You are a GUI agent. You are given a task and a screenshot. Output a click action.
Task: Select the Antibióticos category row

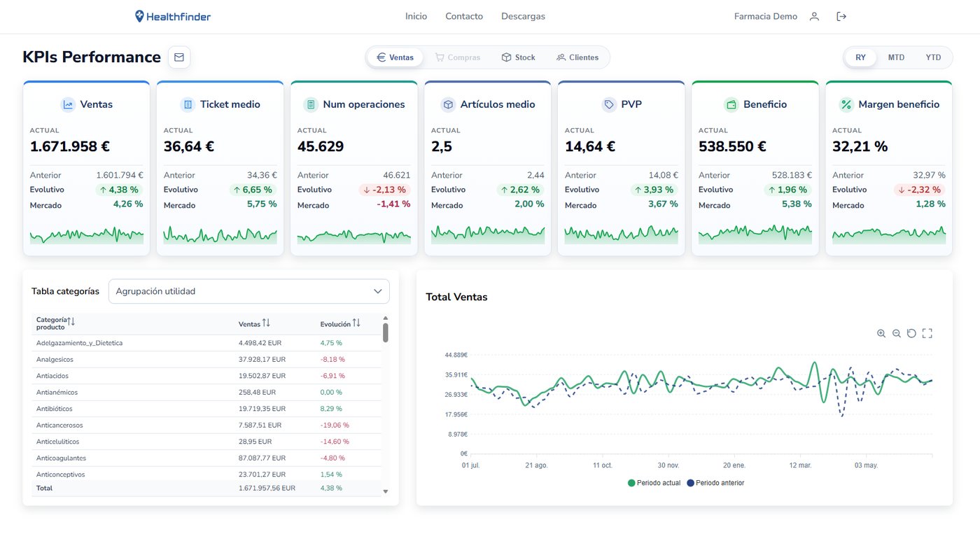point(206,409)
